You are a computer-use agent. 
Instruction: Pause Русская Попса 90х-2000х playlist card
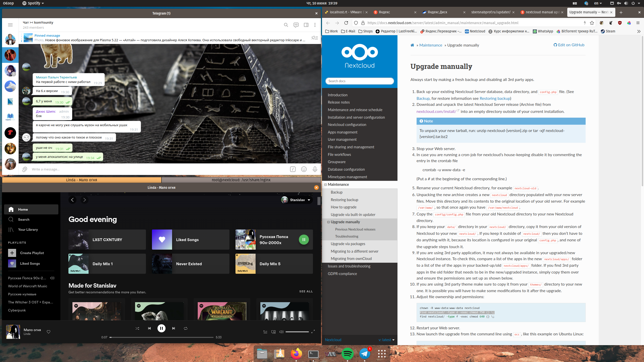304,240
